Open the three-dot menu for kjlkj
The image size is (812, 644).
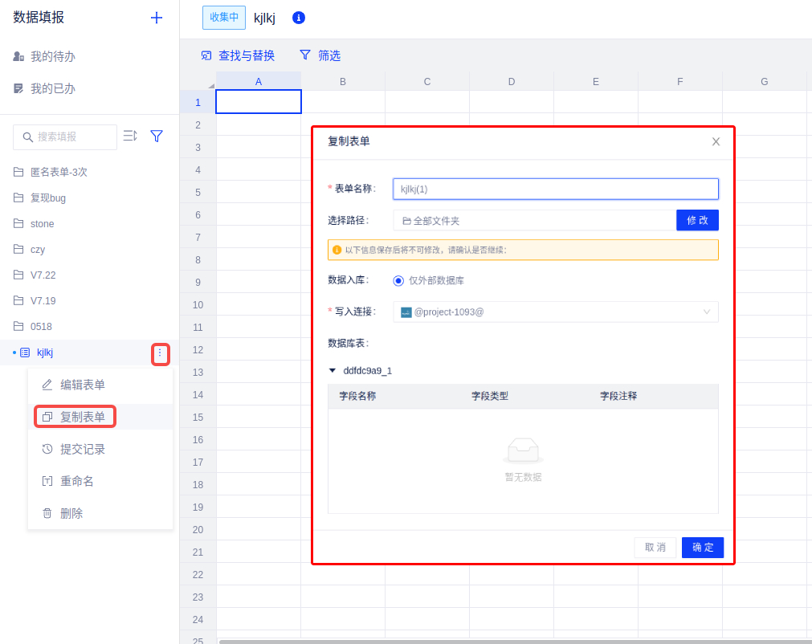point(160,353)
